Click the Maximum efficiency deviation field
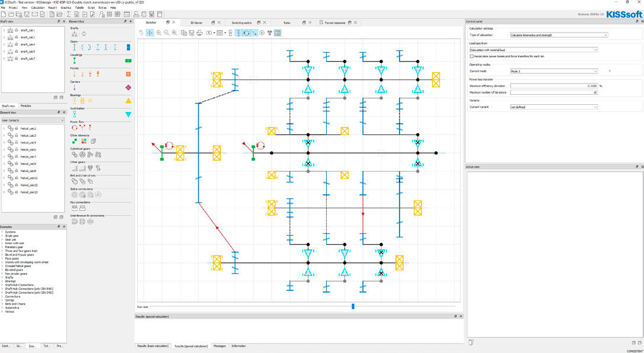 pos(553,86)
